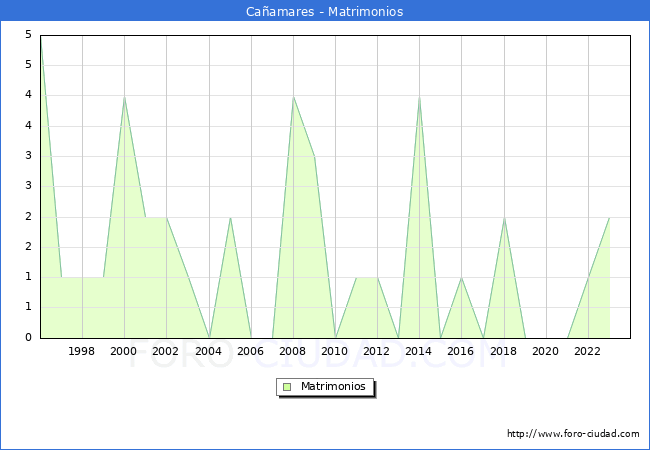Select the 2010 x-axis label
This screenshot has height=450, width=650.
point(334,351)
